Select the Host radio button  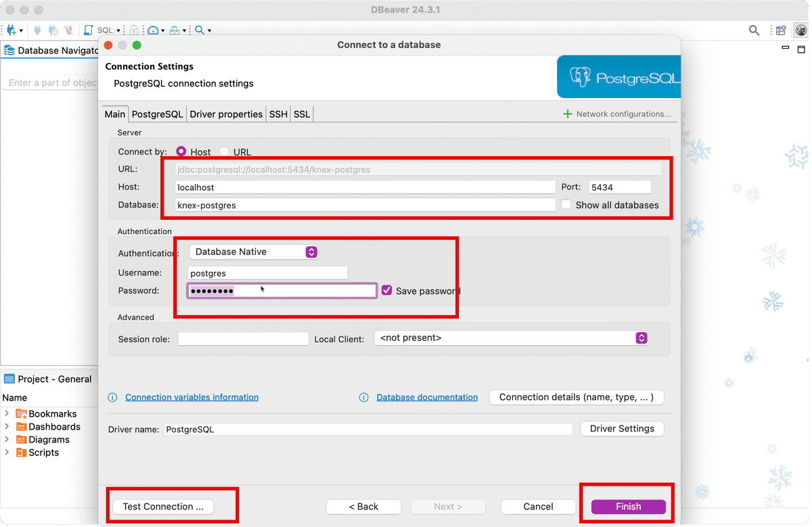(x=181, y=152)
